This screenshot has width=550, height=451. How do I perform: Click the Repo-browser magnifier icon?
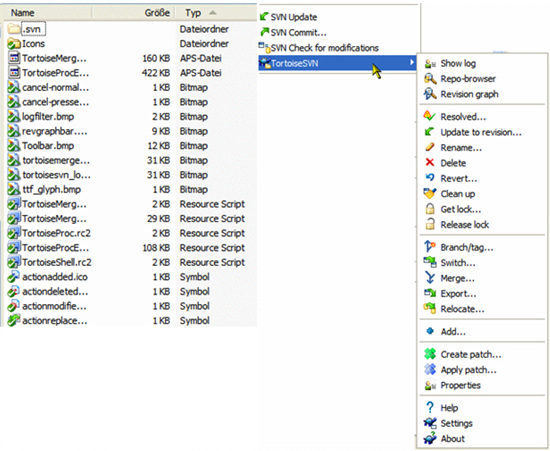430,79
